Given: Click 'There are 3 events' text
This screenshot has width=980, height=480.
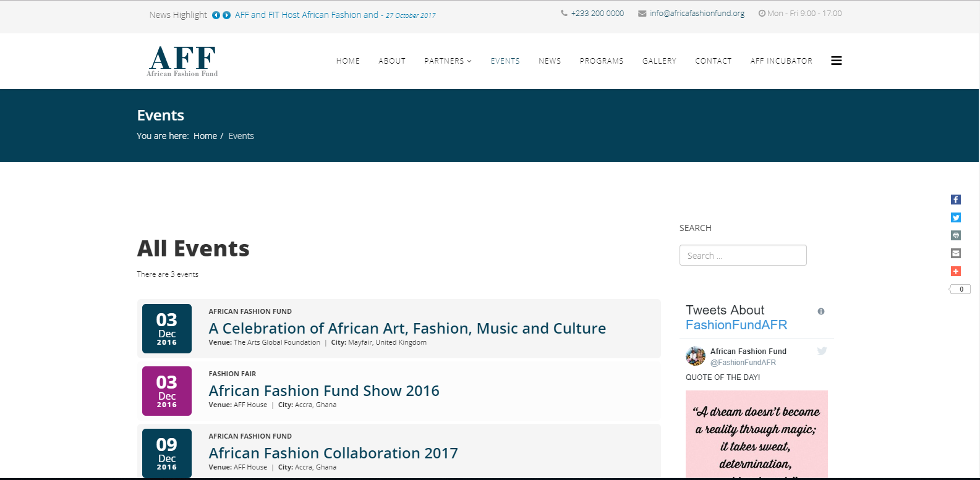Looking at the screenshot, I should pos(168,274).
